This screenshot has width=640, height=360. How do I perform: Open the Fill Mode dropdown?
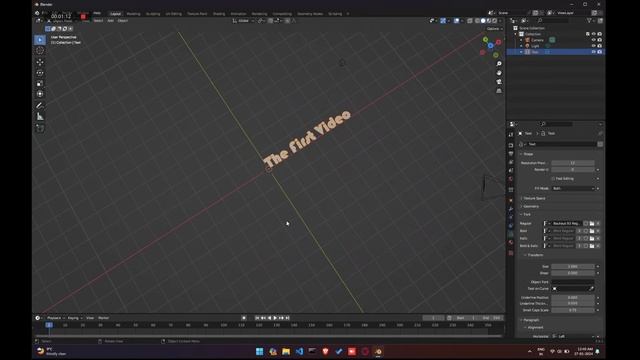(573, 188)
